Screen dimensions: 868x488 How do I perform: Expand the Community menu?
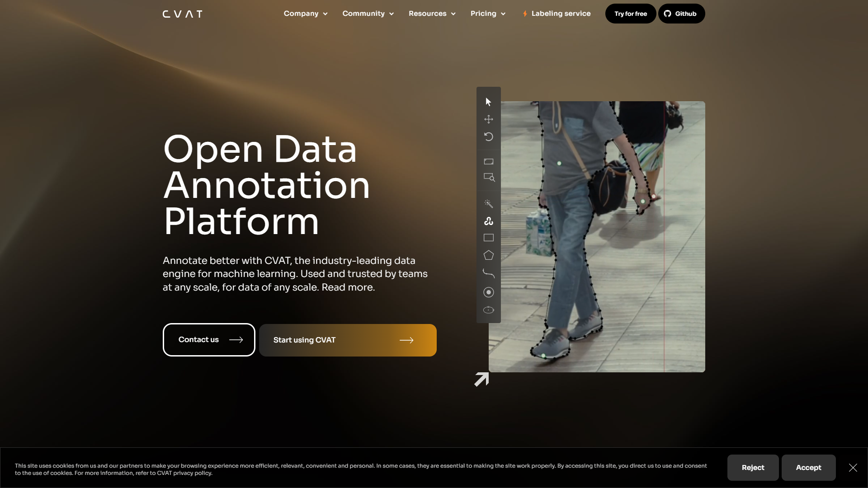(368, 14)
